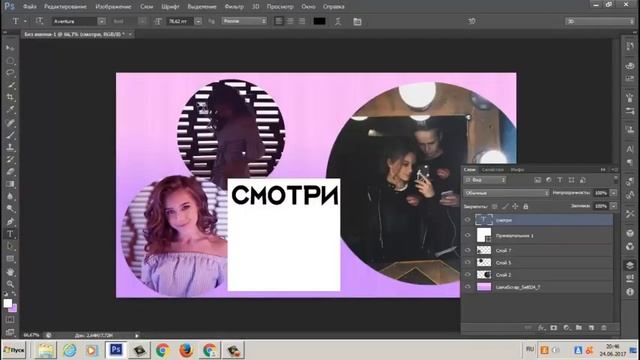Select the Zoom tool
Screen dimensions: 640x360
coord(10,284)
